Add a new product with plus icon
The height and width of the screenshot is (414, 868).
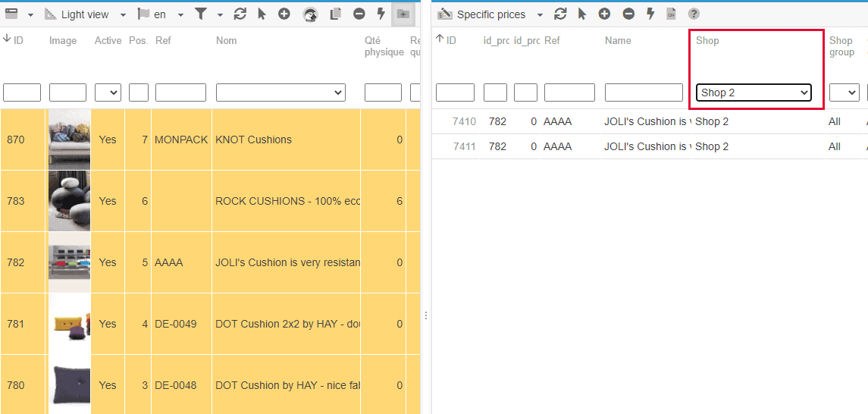coord(284,14)
